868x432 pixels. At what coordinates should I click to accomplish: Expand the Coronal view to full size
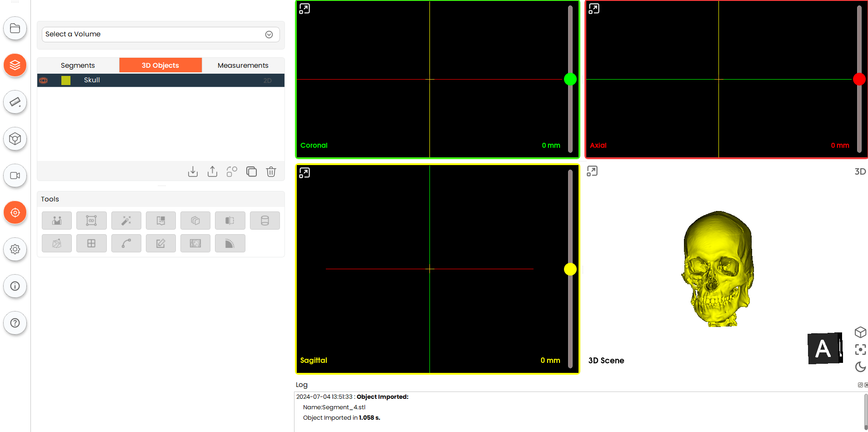[304, 9]
